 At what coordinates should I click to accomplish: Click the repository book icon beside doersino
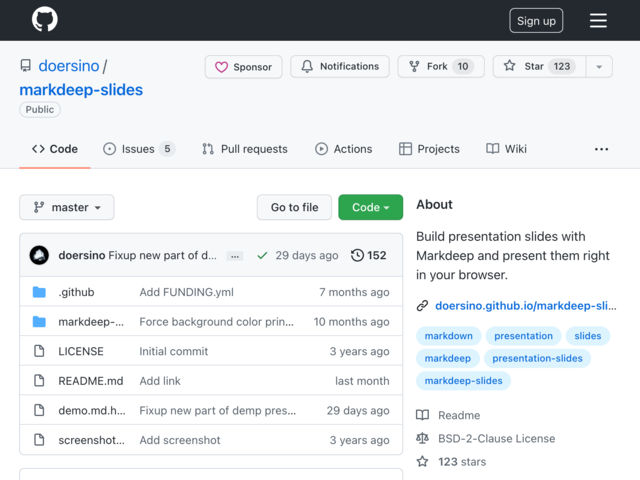(x=26, y=66)
